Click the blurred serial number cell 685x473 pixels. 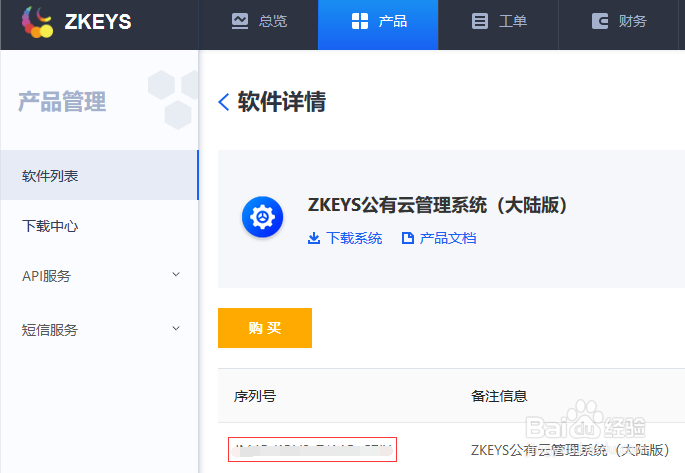(x=312, y=449)
